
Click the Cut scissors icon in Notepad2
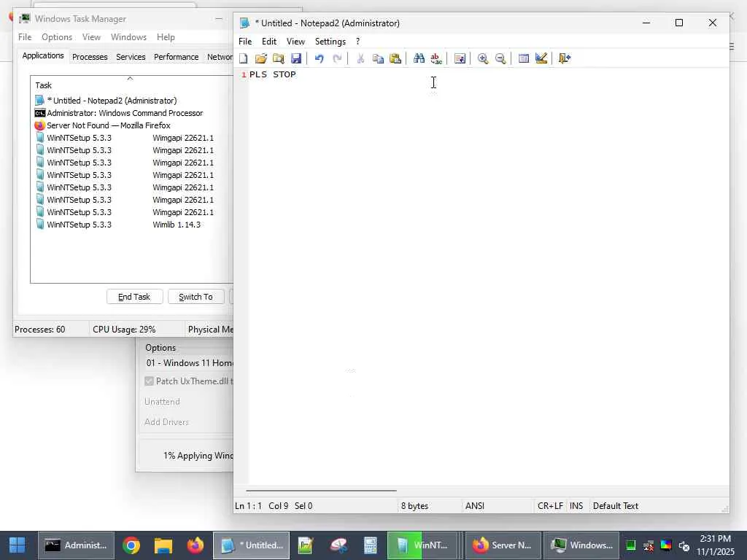point(360,58)
